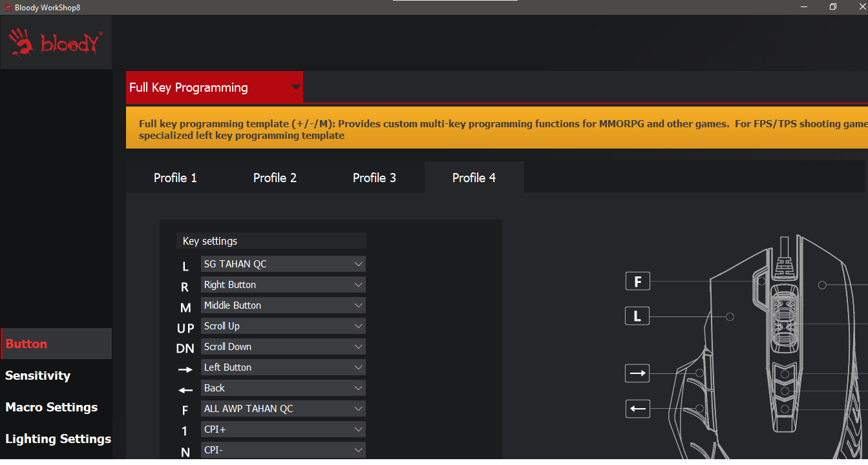Go to Macro Settings in sidebar
The image size is (868, 465).
[56, 407]
